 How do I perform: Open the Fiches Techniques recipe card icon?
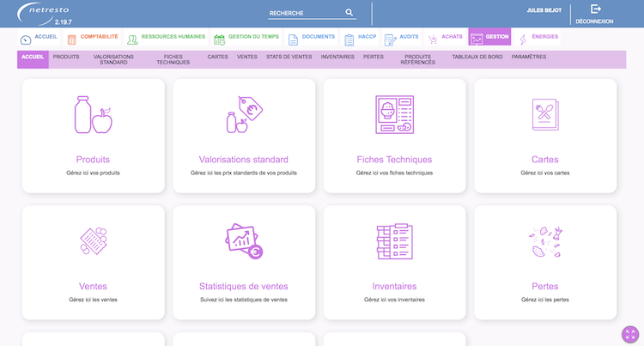pos(394,115)
